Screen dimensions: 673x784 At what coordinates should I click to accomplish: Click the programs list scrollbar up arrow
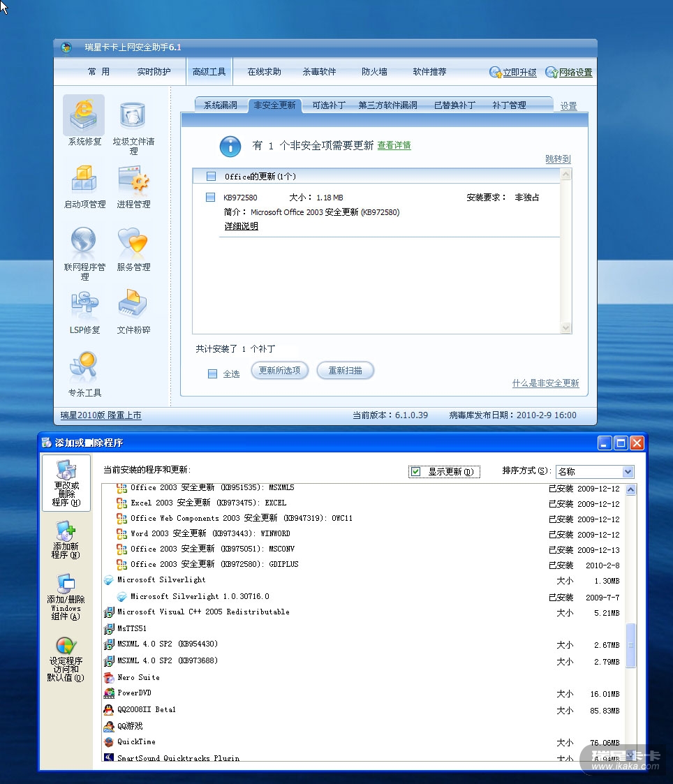pos(631,489)
